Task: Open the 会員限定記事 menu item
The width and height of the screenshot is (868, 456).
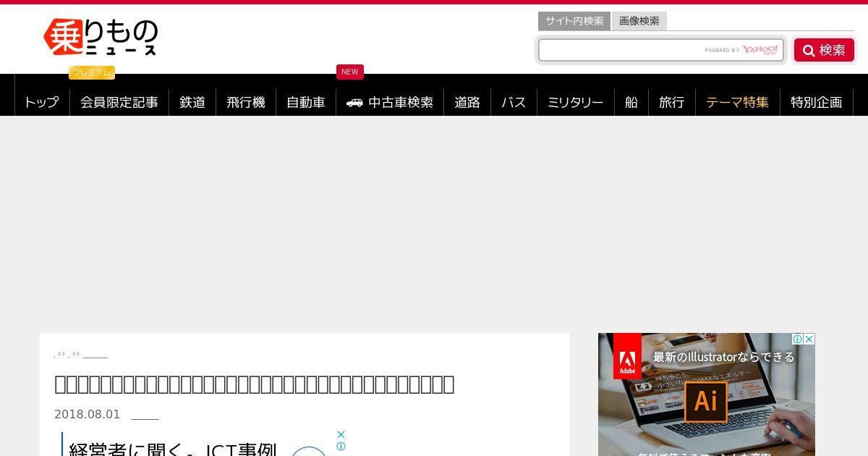Action: (119, 102)
